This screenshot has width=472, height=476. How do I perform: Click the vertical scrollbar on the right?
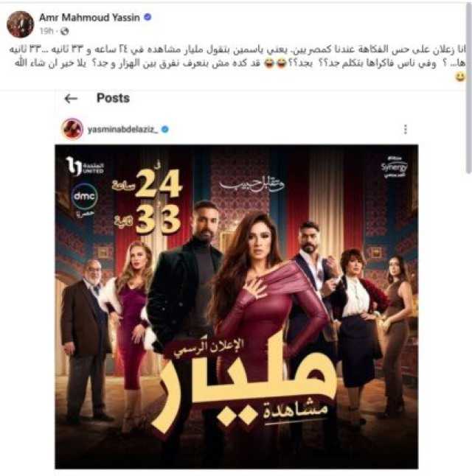[468, 88]
